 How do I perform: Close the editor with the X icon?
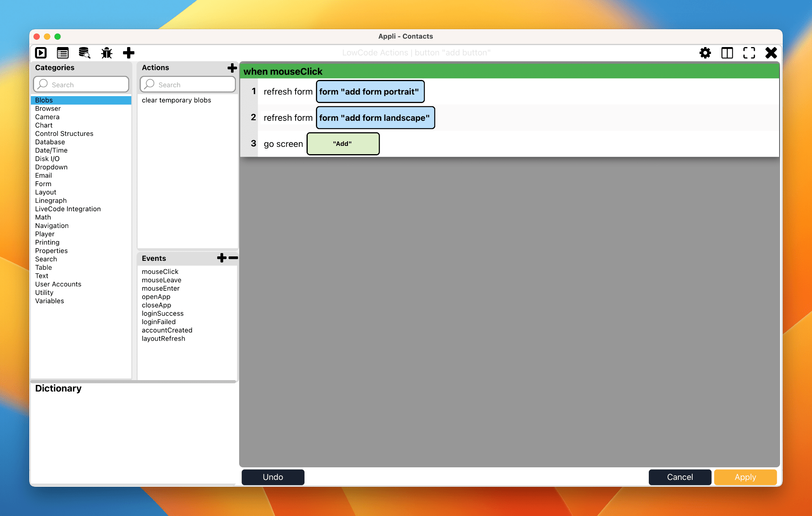pos(771,53)
